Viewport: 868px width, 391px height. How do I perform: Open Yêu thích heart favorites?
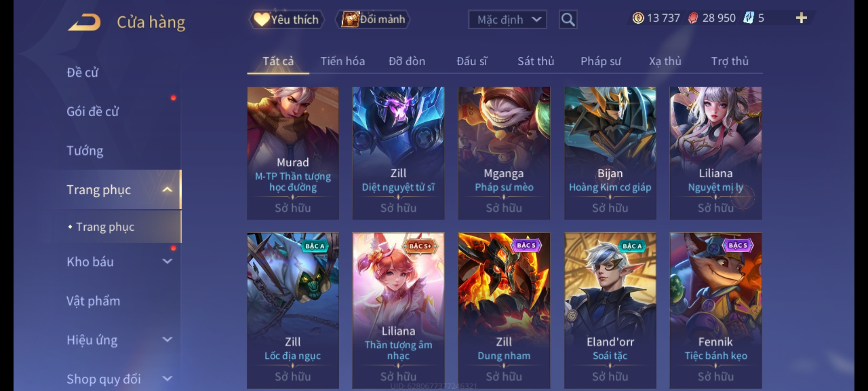pyautogui.click(x=286, y=20)
